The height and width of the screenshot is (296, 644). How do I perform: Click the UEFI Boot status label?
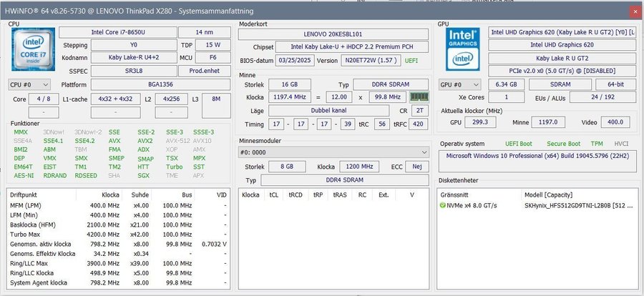[518, 144]
